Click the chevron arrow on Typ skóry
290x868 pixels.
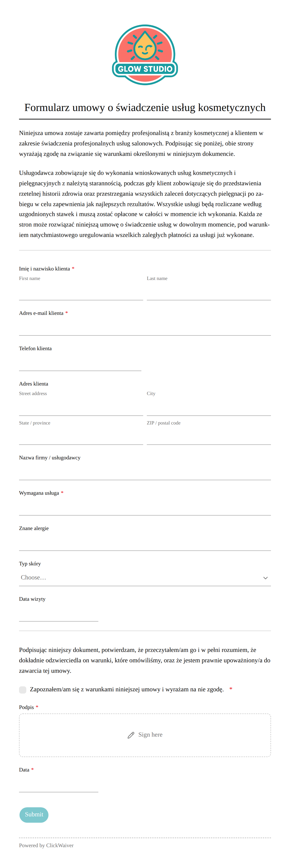(265, 578)
